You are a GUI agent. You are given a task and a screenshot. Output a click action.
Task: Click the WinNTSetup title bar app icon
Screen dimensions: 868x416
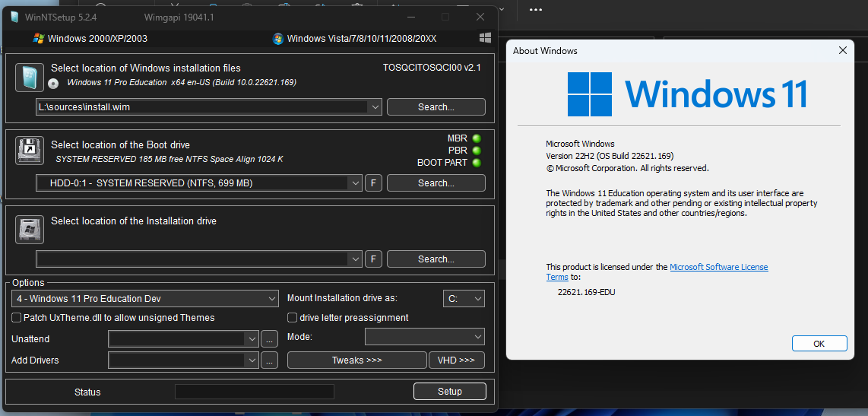(14, 17)
